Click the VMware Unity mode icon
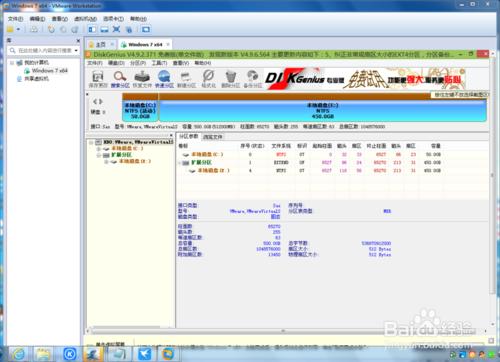Image resolution: width=500 pixels, height=362 pixels. tap(129, 29)
